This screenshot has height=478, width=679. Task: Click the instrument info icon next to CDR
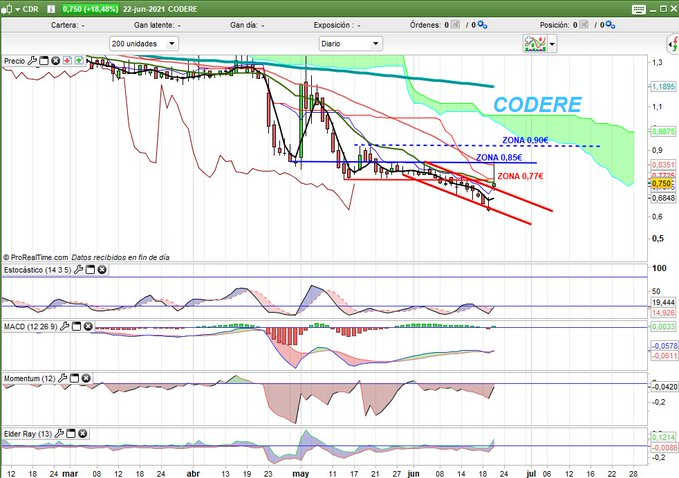coord(51,9)
